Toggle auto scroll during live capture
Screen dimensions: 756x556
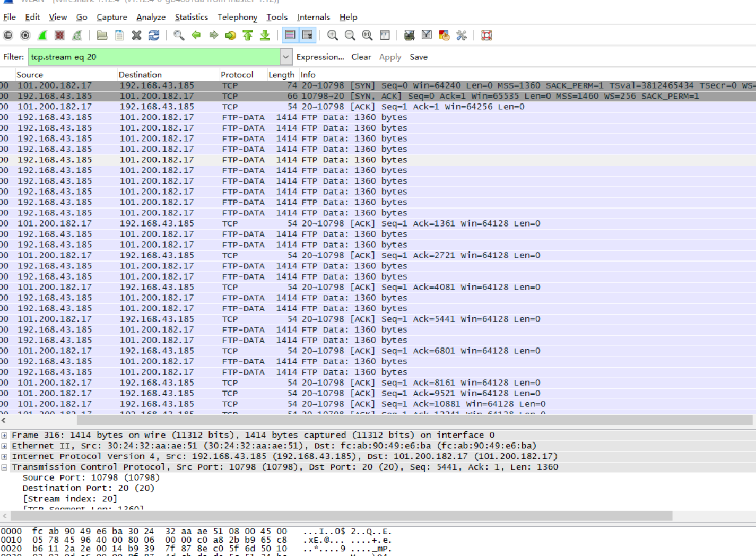307,35
